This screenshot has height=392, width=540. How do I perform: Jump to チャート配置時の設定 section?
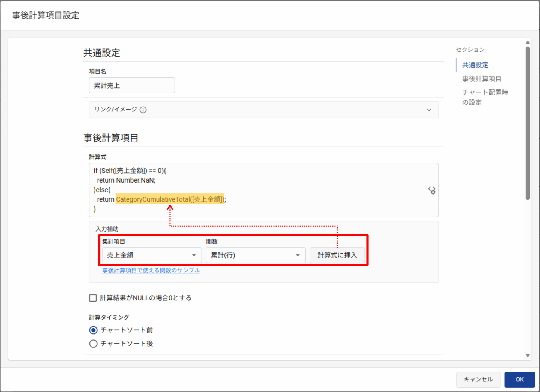pyautogui.click(x=485, y=97)
